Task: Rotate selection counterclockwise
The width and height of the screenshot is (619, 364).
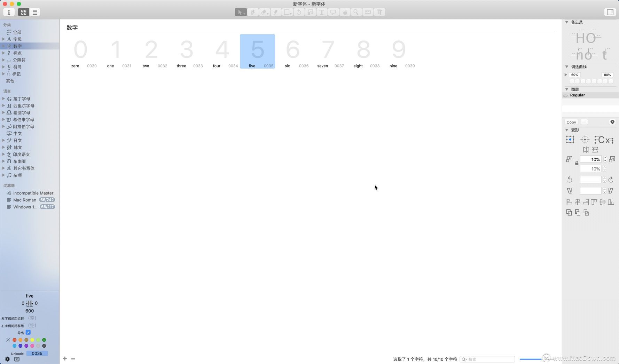Action: (570, 180)
